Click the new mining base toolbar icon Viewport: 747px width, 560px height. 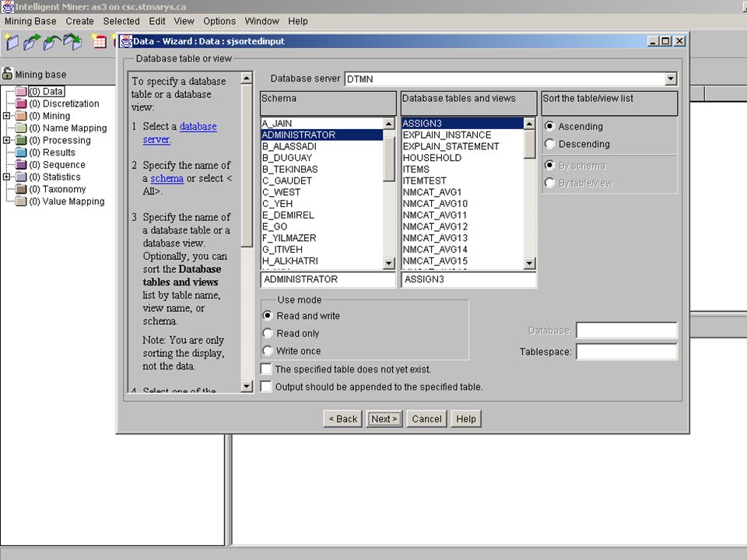coord(12,42)
